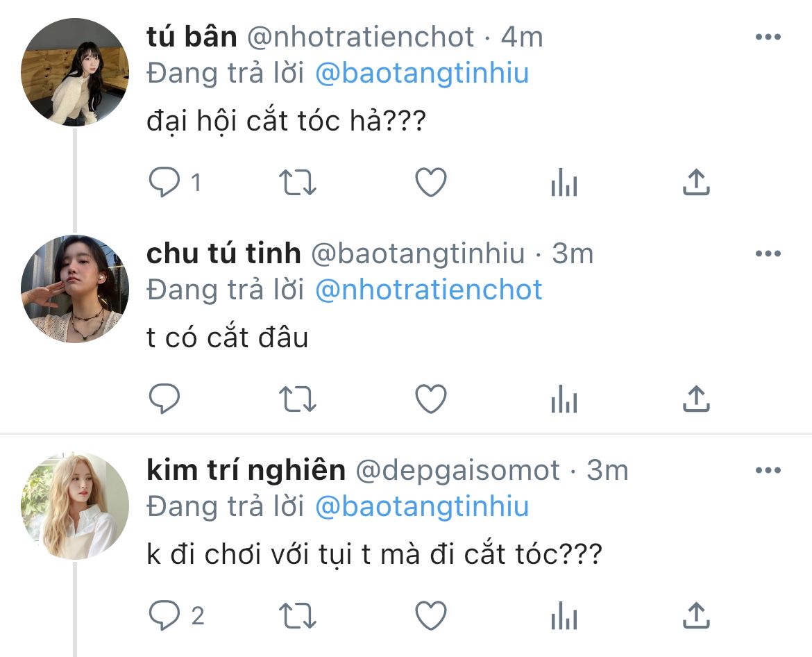Image resolution: width=812 pixels, height=657 pixels.
Task: Retweet tú bân's haircut tweet
Action: [297, 183]
